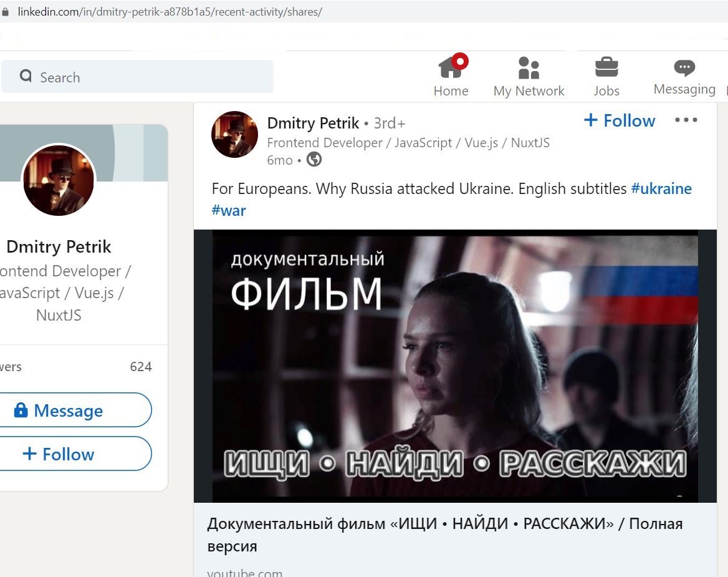
Task: Click the lock icon on Message button
Action: (x=21, y=410)
